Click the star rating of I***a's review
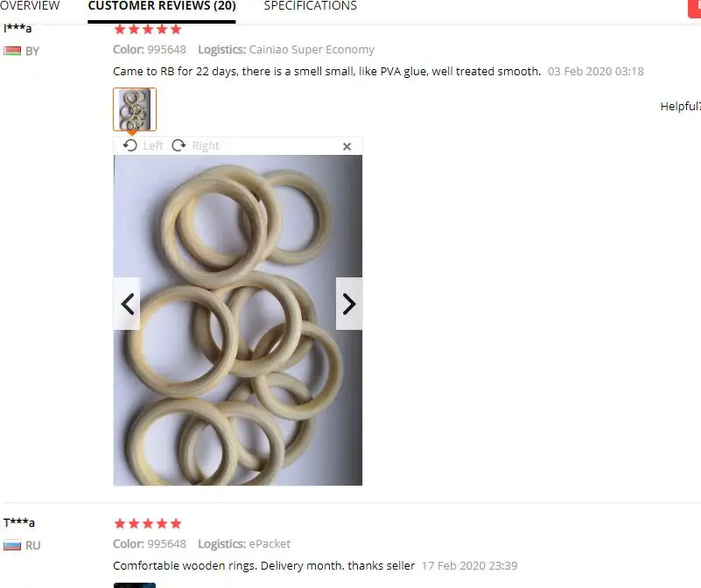This screenshot has height=588, width=701. point(148,30)
